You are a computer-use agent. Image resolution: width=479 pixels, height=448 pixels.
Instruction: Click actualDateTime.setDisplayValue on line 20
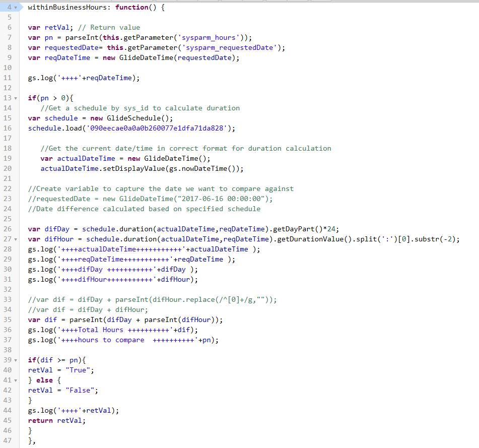(103, 169)
